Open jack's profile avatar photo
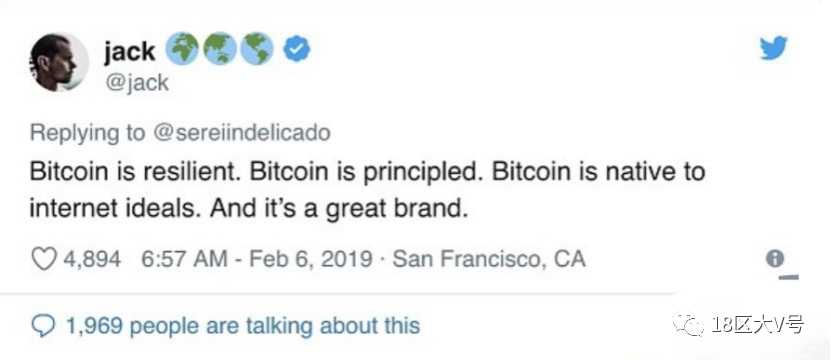 tap(59, 62)
